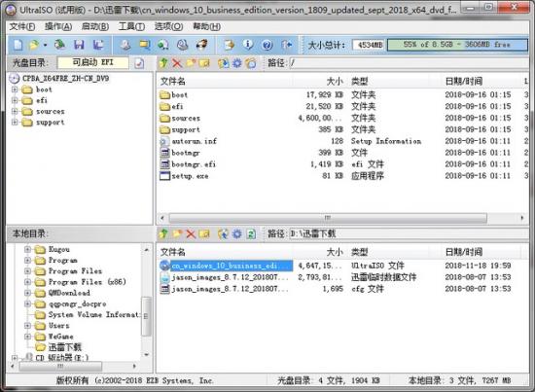Expand the sources folder in image tree

click(15, 111)
